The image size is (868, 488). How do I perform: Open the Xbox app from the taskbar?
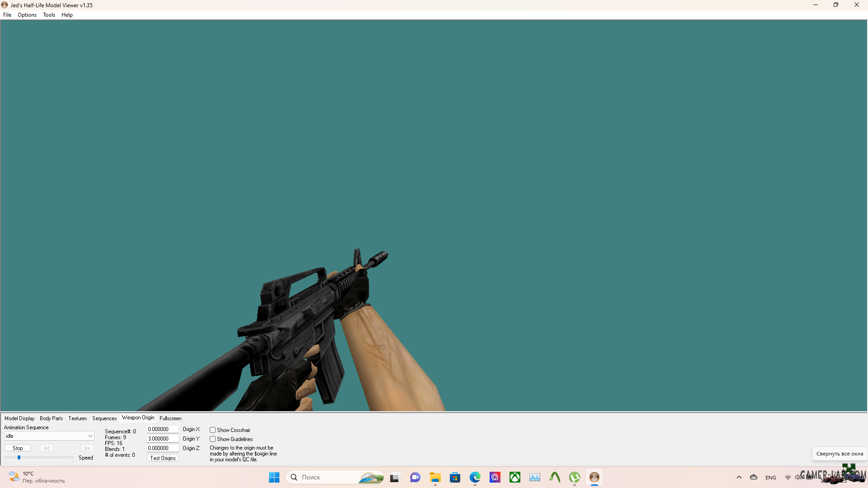(x=514, y=478)
